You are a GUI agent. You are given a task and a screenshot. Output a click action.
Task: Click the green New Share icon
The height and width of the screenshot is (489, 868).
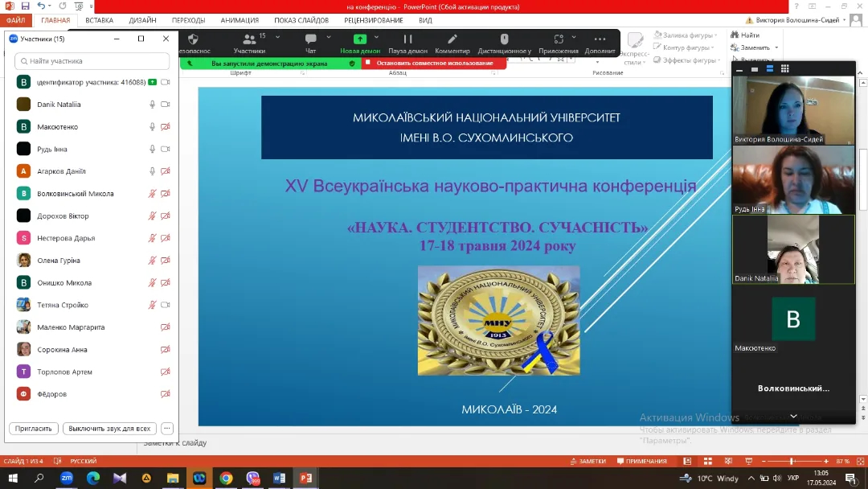tap(359, 39)
